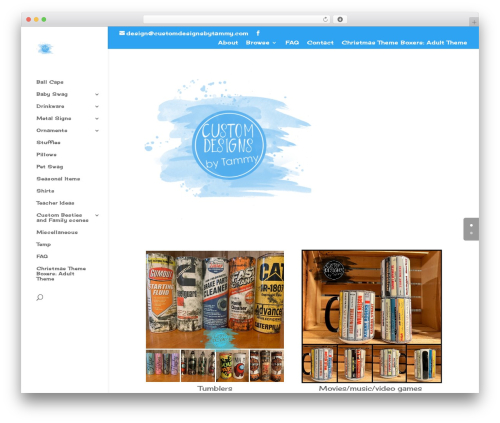Open the Browse dropdown in top menu
Viewport: 500px width, 423px height.
(x=261, y=43)
